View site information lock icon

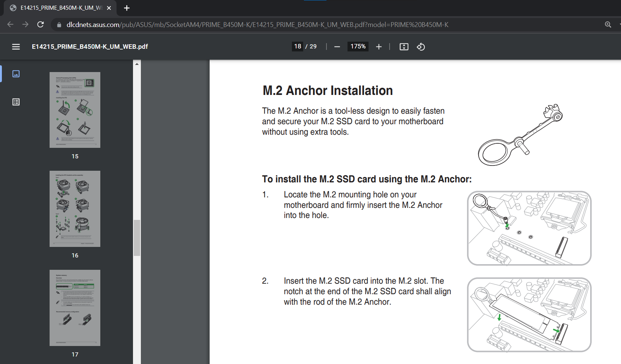pos(59,25)
